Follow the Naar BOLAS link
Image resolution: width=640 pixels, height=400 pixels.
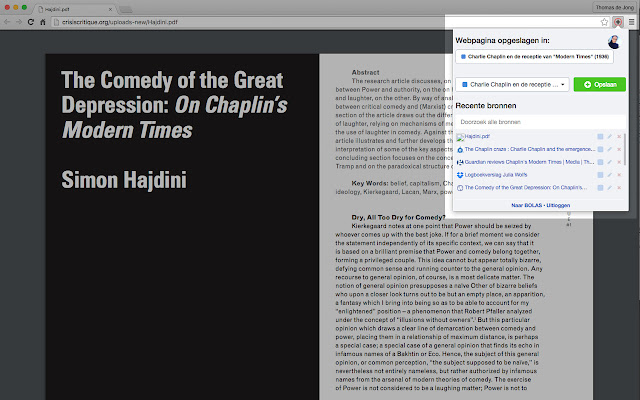527,205
